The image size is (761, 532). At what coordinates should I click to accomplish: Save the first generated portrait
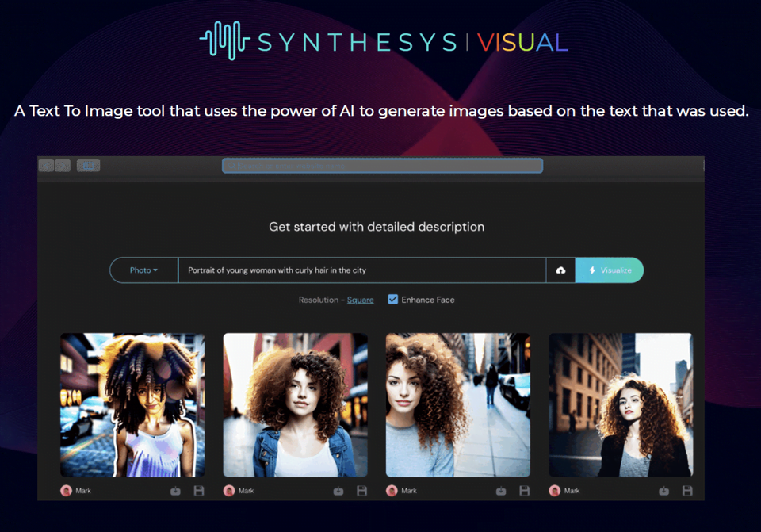pos(198,491)
